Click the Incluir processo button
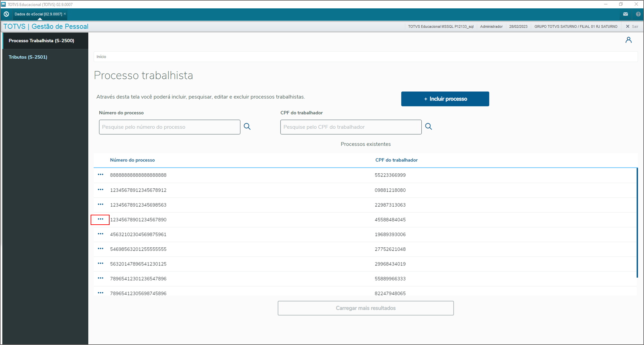Screen dimensions: 644x345 pos(445,99)
